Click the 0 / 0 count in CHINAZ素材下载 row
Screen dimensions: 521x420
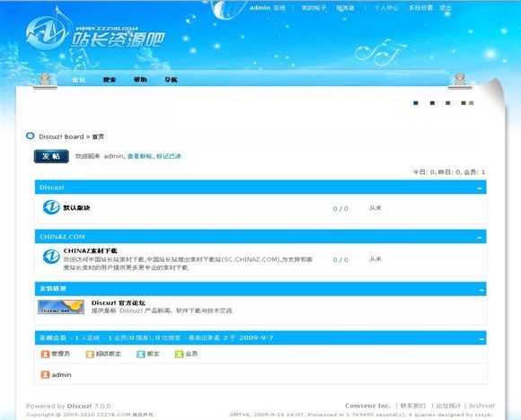coord(340,259)
